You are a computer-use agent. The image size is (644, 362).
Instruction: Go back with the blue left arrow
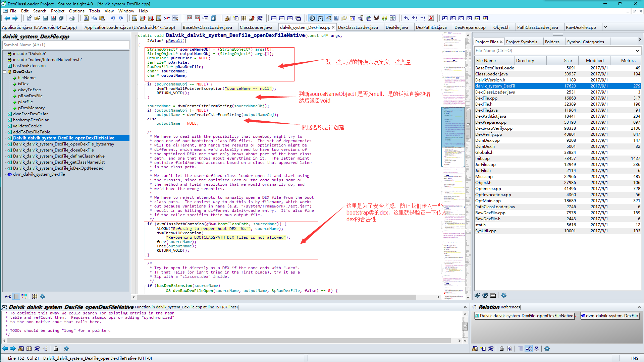pos(7,18)
